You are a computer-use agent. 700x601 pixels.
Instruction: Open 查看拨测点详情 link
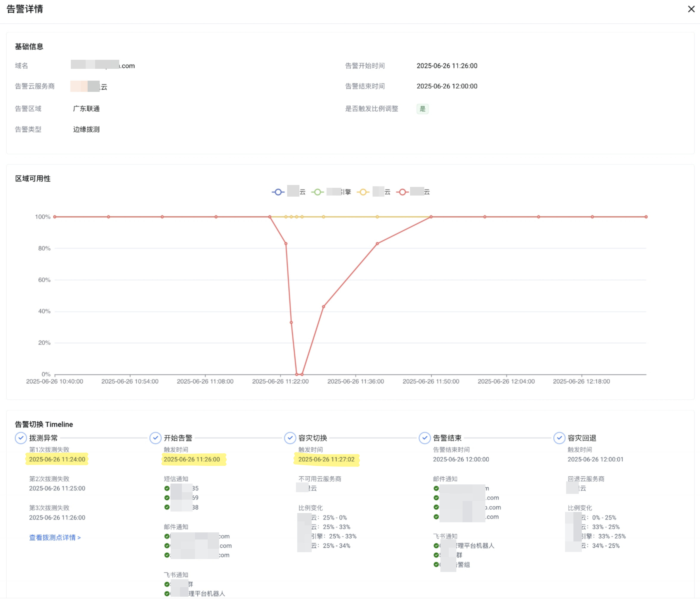55,538
